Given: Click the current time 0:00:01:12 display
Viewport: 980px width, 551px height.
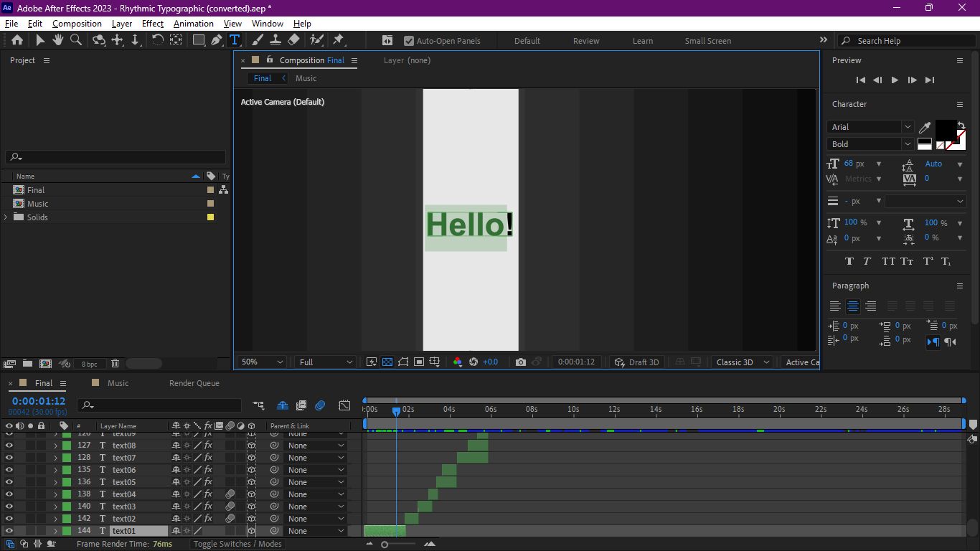Looking at the screenshot, I should click(39, 401).
